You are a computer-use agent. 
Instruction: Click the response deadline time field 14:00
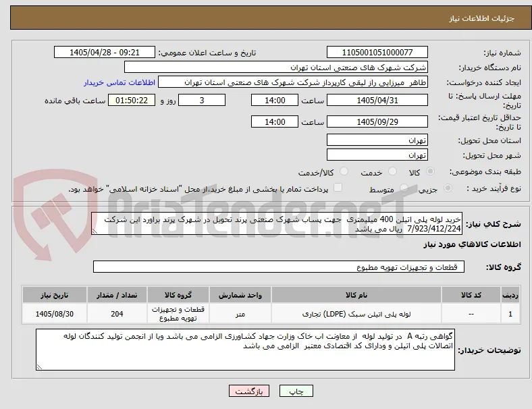275,100
